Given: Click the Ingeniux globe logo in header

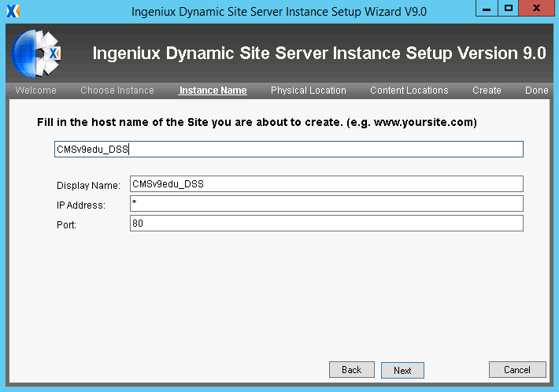Looking at the screenshot, I should [x=36, y=54].
